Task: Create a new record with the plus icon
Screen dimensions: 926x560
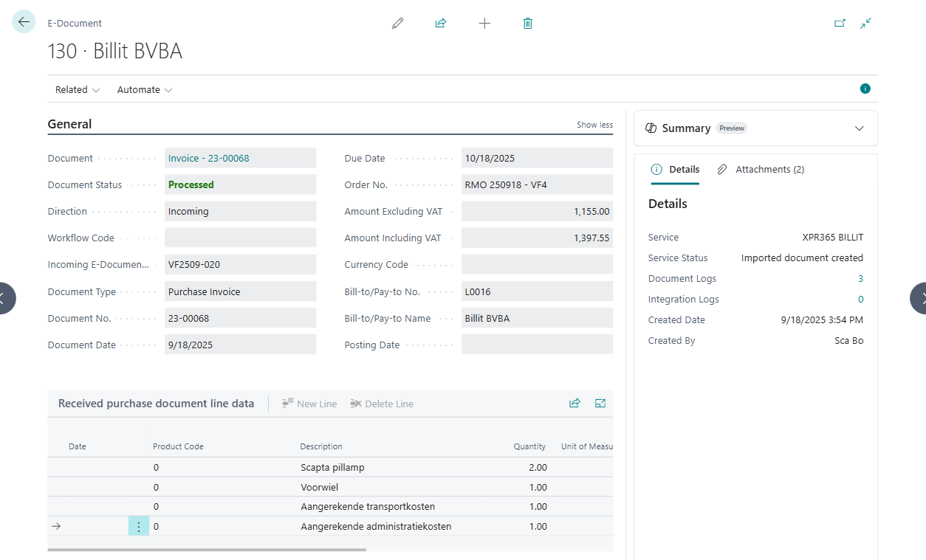Action: 484,23
